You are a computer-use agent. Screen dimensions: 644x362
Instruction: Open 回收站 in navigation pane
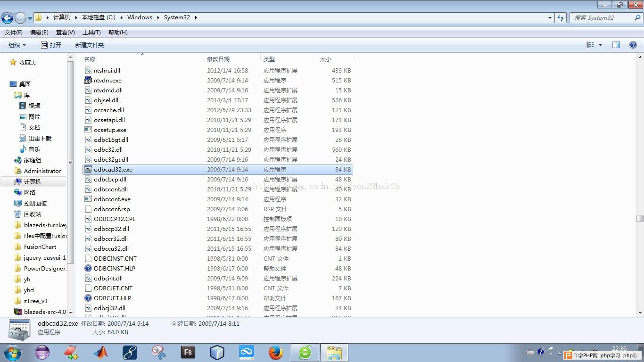(33, 214)
